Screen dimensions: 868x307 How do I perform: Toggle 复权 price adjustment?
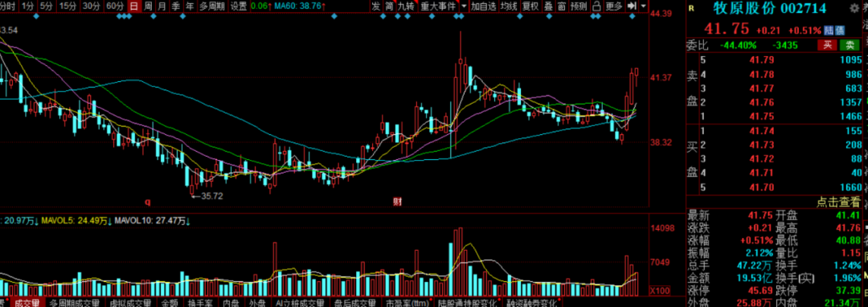click(x=530, y=6)
